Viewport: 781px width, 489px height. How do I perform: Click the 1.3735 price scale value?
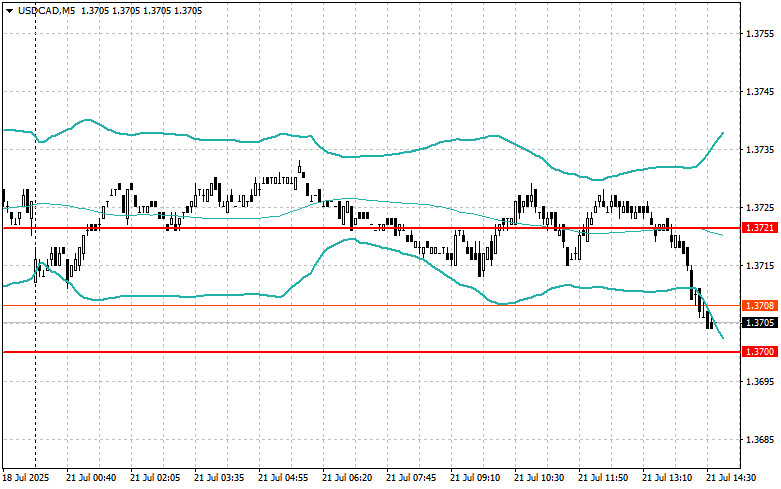point(760,149)
